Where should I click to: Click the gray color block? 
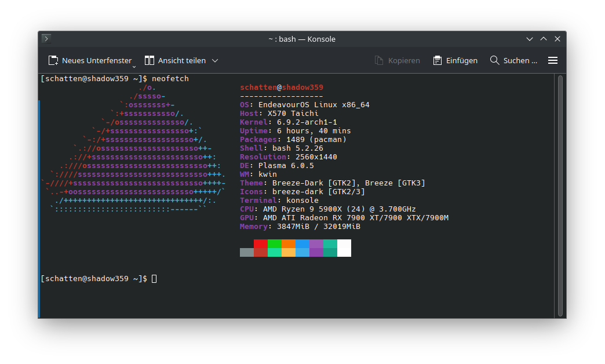[x=246, y=253]
